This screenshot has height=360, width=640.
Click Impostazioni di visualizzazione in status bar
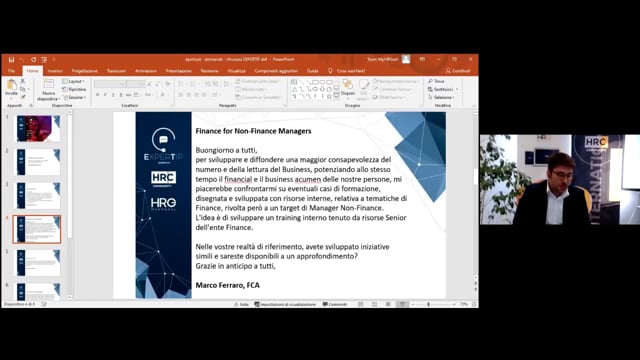click(285, 304)
